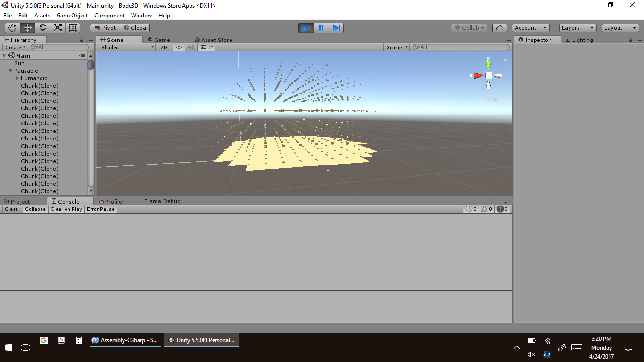Viewport: 644px width, 362px height.
Task: Select the Hand tool in toolbar
Action: click(x=12, y=28)
